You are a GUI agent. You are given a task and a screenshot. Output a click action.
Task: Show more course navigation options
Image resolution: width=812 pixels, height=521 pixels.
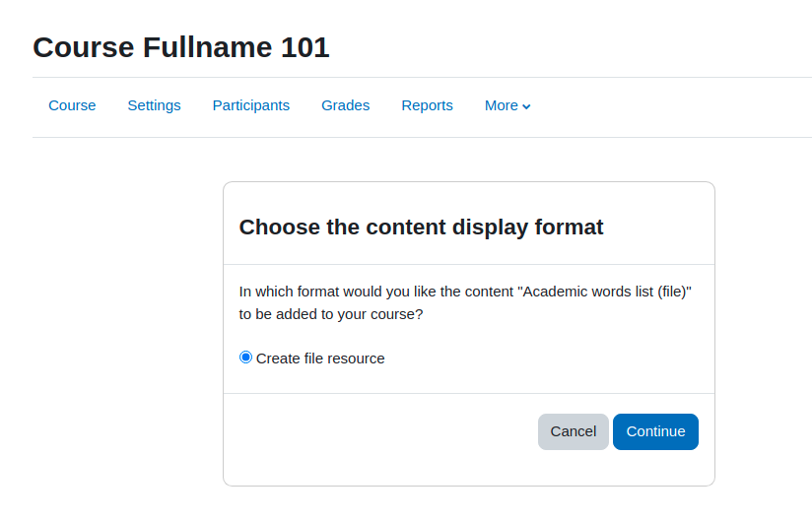pos(507,105)
